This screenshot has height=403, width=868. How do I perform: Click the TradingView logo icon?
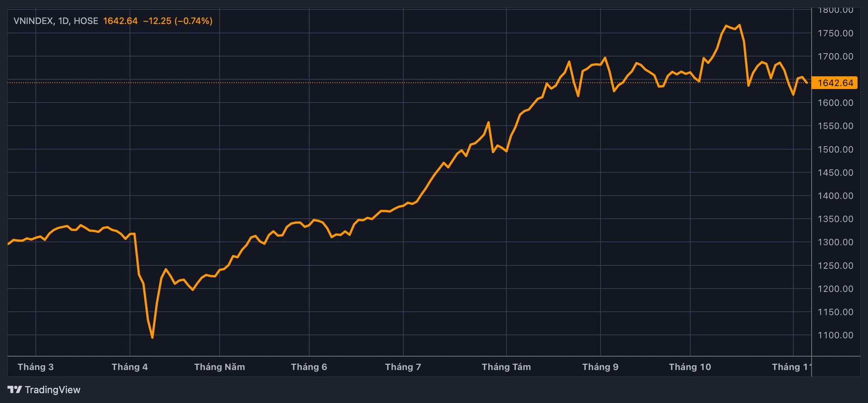[14, 389]
